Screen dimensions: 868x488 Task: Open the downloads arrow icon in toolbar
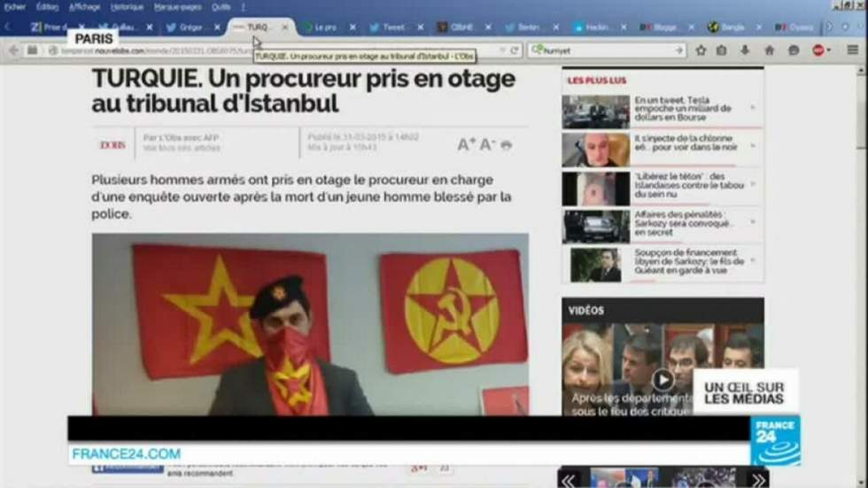coord(745,50)
